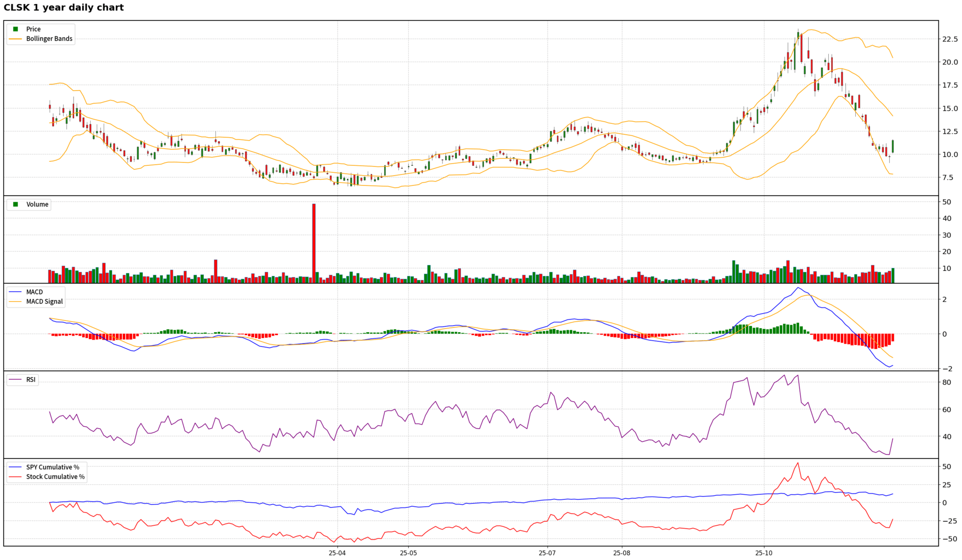Click the 22.5 price axis label
This screenshot has height=560, width=962.
pos(950,39)
